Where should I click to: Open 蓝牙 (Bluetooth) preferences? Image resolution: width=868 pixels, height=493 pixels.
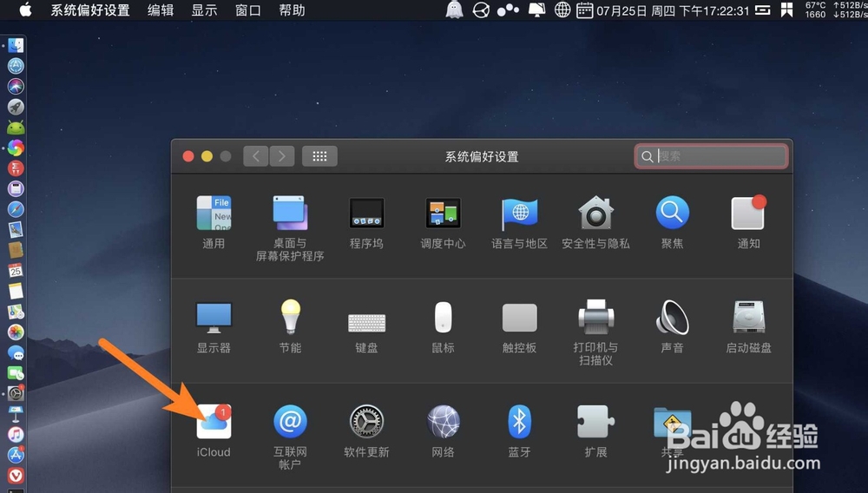519,422
